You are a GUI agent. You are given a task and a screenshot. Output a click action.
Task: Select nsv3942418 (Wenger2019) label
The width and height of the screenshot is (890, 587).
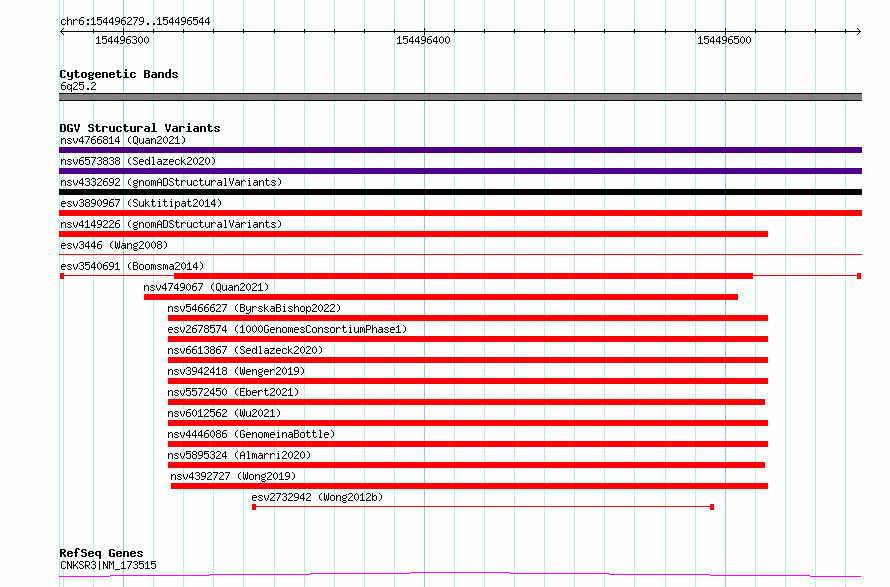[x=236, y=371]
